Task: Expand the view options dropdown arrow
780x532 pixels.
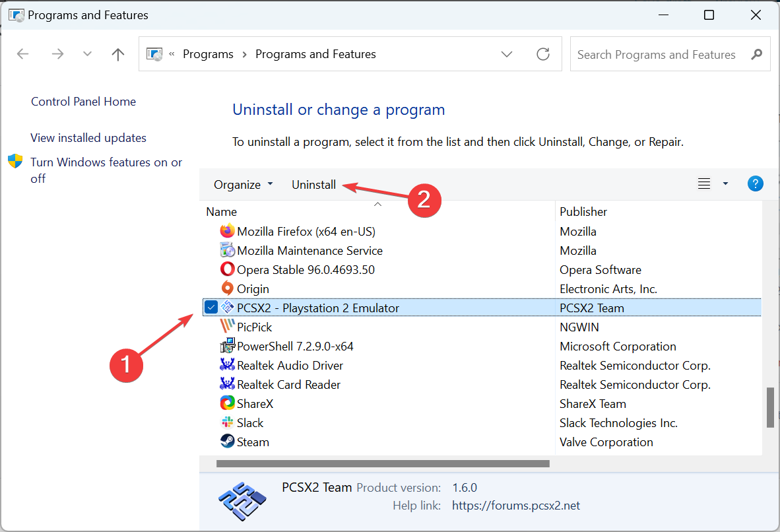Action: coord(725,183)
